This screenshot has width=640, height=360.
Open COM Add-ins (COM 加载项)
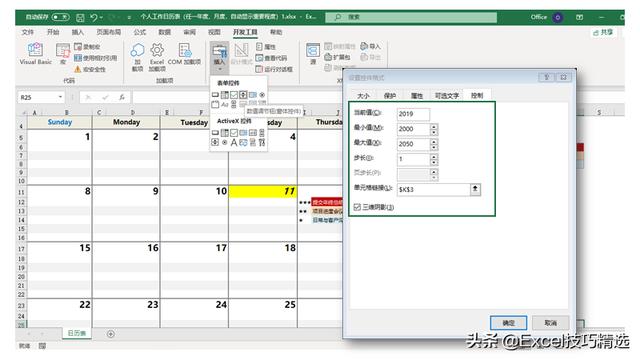184,54
